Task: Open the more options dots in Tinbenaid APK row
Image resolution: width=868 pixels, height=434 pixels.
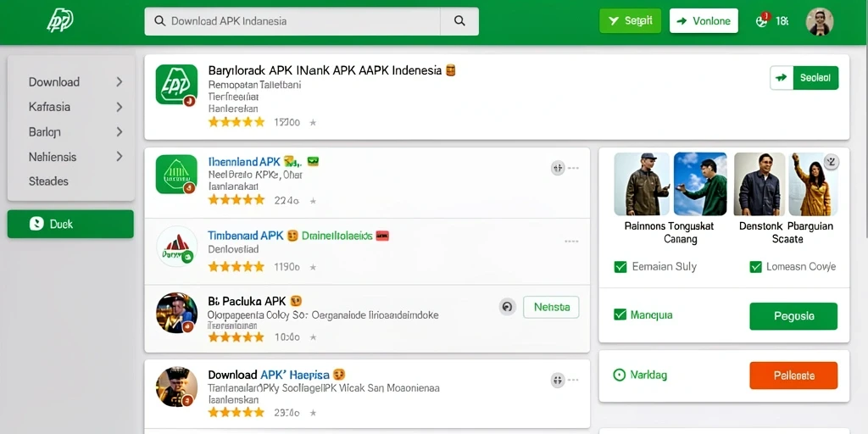Action: point(572,242)
